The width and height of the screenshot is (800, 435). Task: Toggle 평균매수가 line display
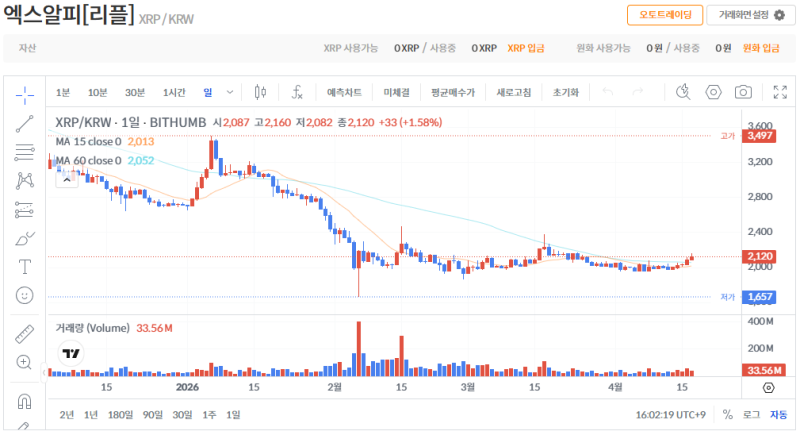453,92
